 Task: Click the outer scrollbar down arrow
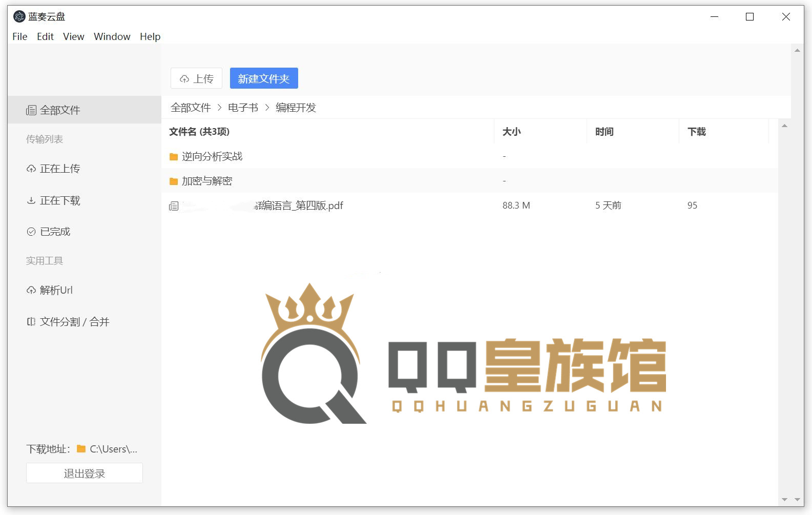tap(797, 500)
